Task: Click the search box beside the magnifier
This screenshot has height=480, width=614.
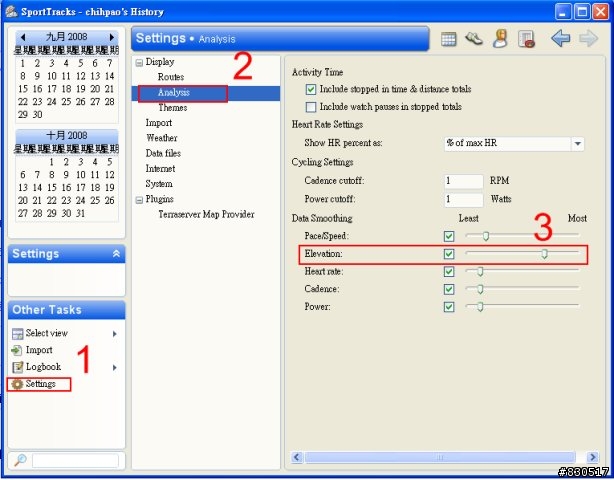Action: [75, 461]
